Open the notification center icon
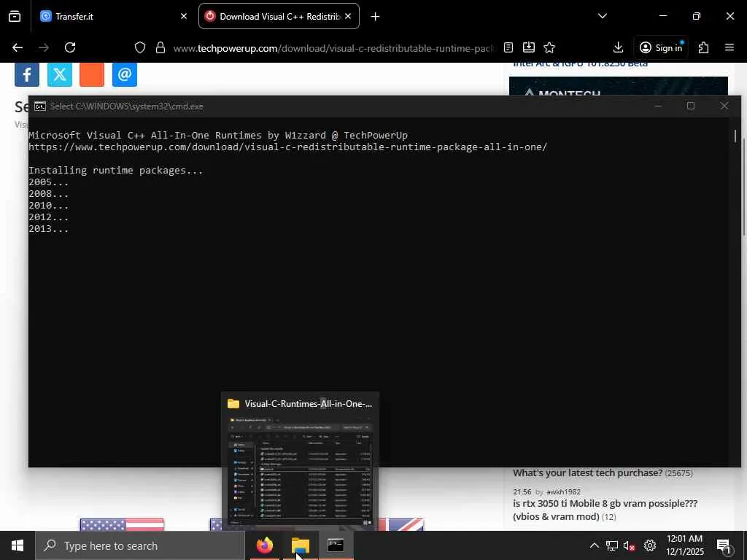 pos(724,545)
